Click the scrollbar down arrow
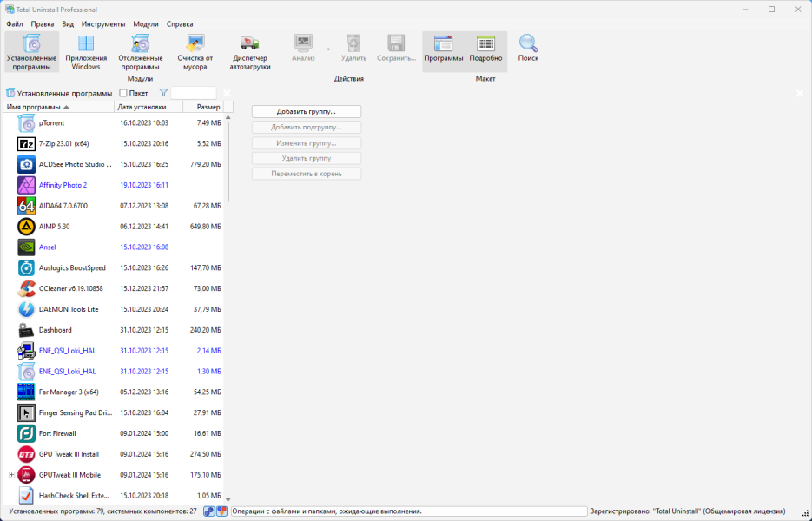This screenshot has width=812, height=521. pyautogui.click(x=228, y=500)
